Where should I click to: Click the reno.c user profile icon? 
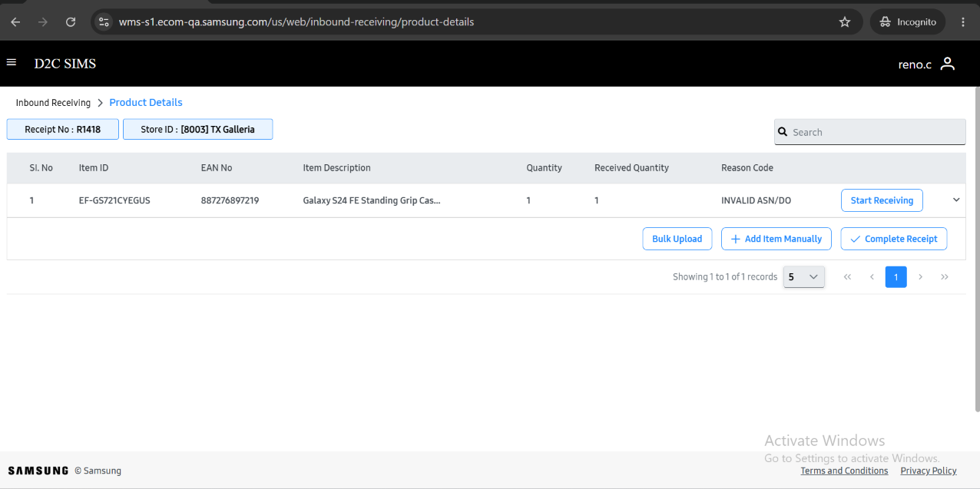pos(948,64)
